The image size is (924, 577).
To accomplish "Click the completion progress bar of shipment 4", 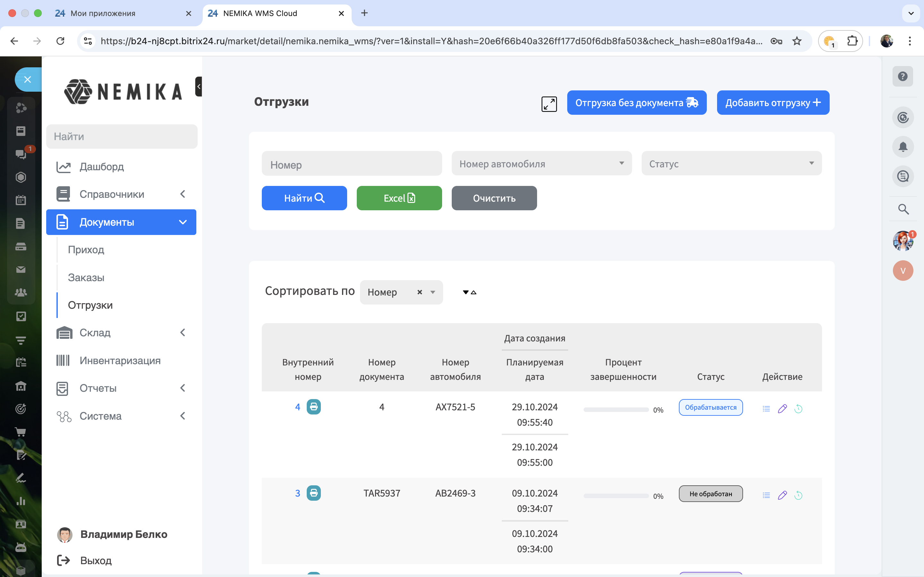I will [615, 410].
